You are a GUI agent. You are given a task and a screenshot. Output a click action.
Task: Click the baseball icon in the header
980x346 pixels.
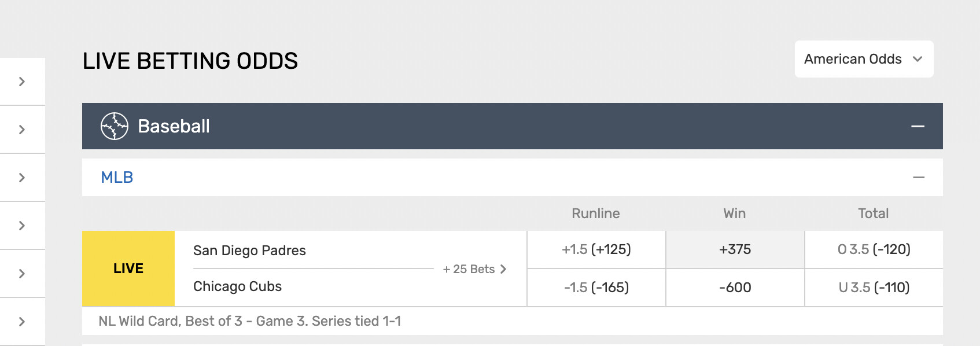115,126
